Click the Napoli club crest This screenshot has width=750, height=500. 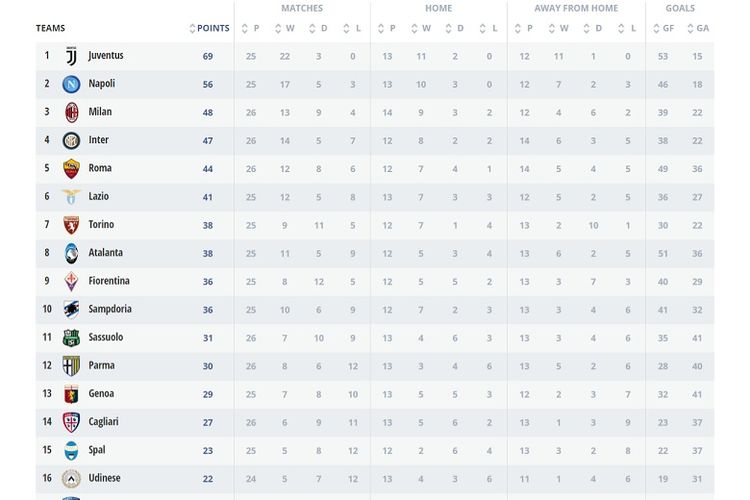point(71,85)
